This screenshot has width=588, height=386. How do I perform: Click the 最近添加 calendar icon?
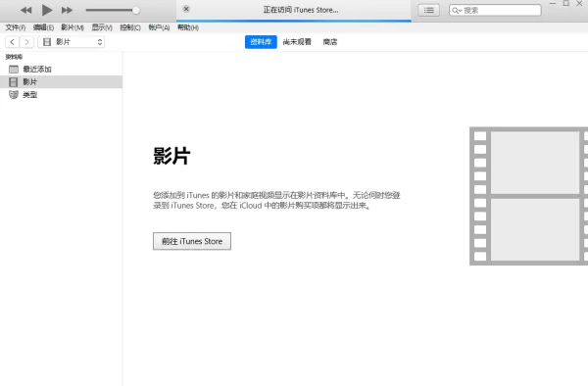pyautogui.click(x=14, y=69)
